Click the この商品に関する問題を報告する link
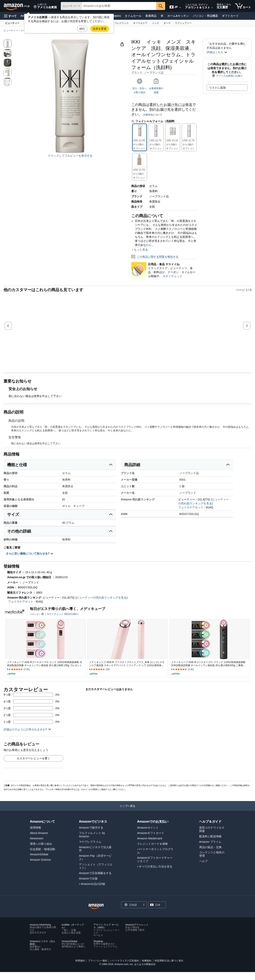This screenshot has height=980, width=255. click(x=157, y=257)
